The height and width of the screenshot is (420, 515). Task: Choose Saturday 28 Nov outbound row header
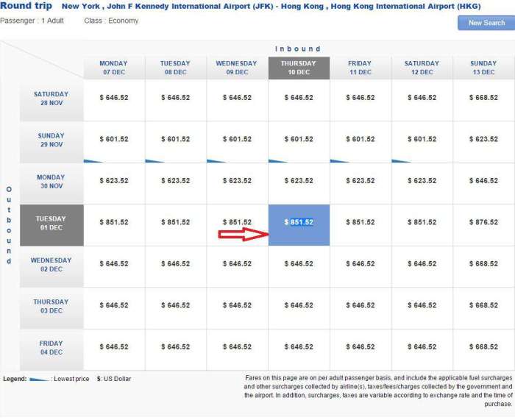[51, 101]
